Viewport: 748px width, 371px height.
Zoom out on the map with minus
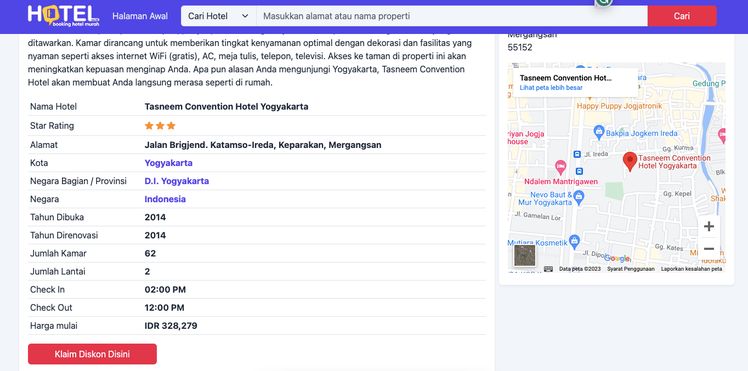click(x=709, y=249)
